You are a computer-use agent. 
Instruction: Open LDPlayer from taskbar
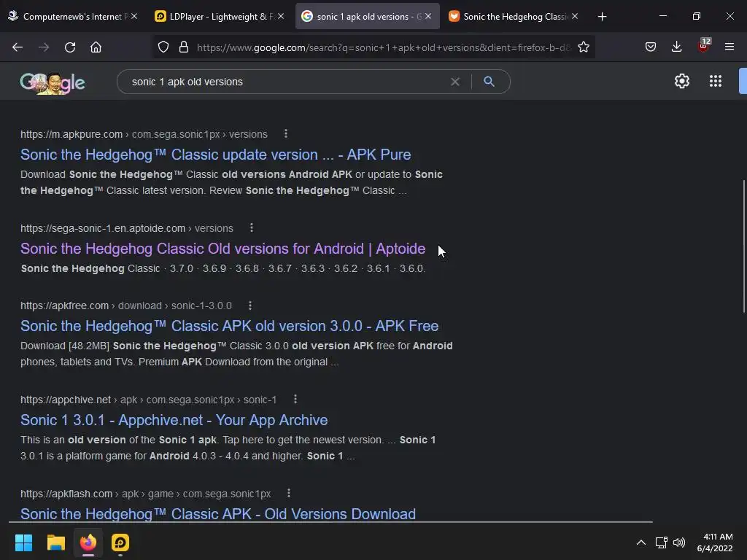click(x=120, y=542)
